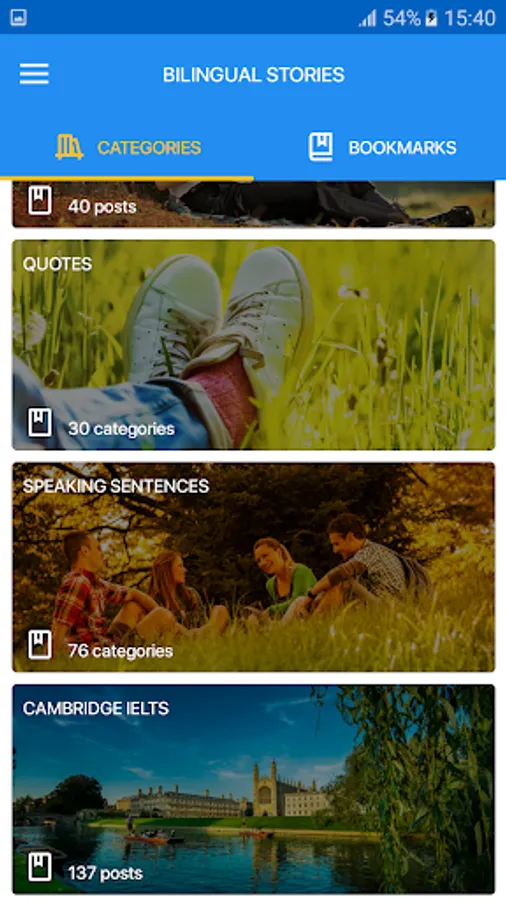Tap the battery indicator in status bar
Screen dimensions: 506x900
coord(431,18)
